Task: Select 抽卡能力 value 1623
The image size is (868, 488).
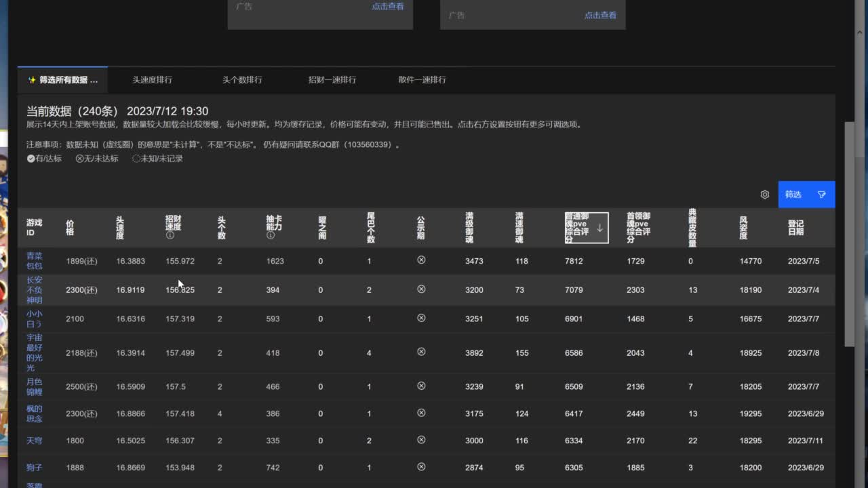Action: click(x=275, y=261)
